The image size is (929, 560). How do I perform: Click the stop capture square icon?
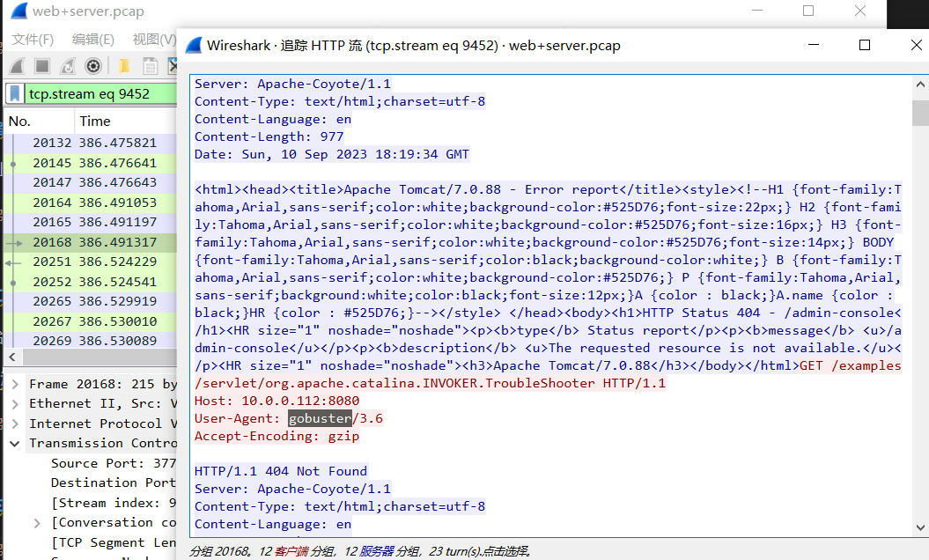click(41, 66)
